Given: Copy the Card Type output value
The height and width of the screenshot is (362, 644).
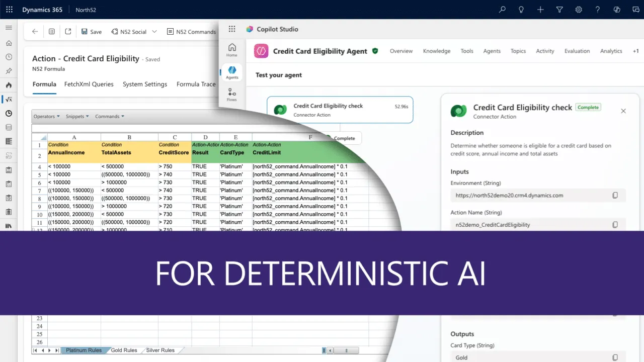Looking at the screenshot, I should pos(615,357).
